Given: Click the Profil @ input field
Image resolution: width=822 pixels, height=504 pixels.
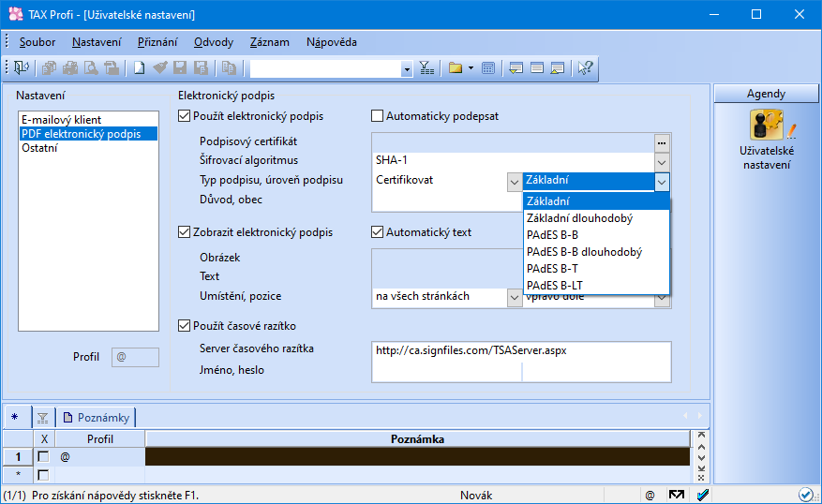Looking at the screenshot, I should click(x=135, y=357).
